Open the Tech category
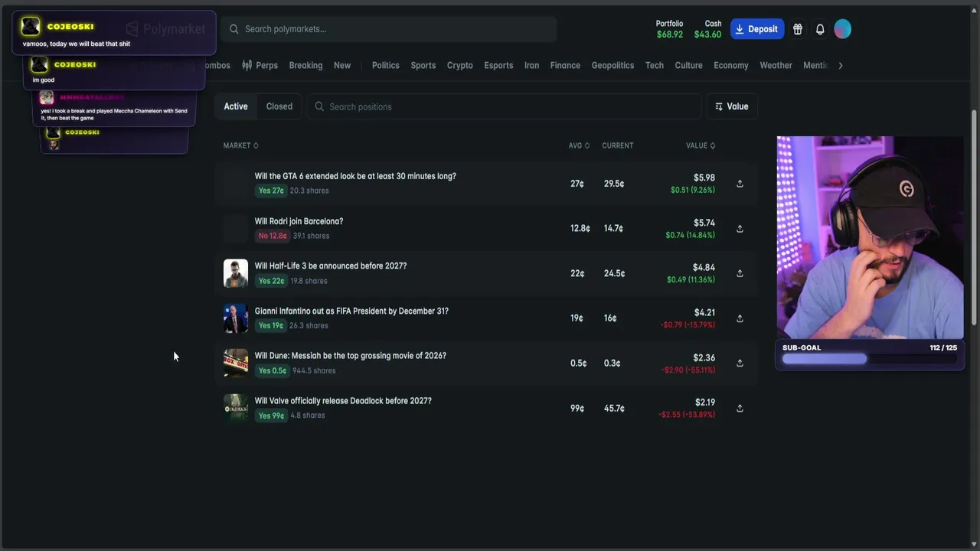The height and width of the screenshot is (551, 980). click(x=655, y=65)
